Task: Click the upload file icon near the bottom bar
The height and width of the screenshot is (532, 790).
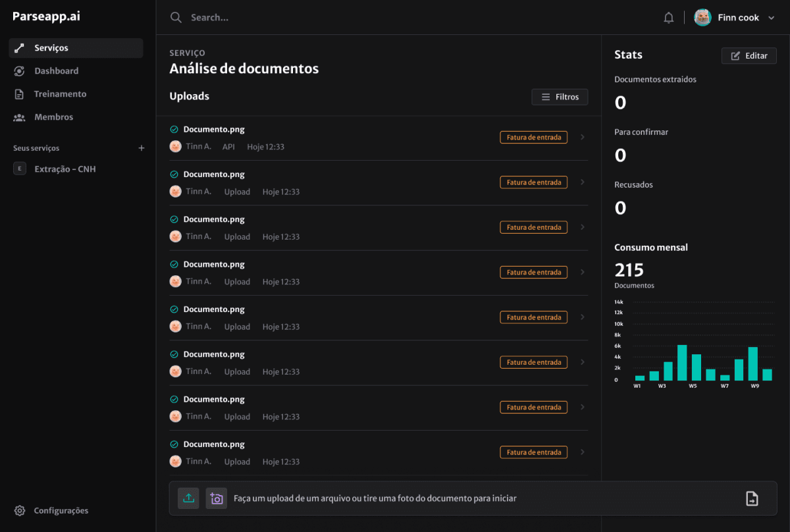Action: pyautogui.click(x=188, y=498)
